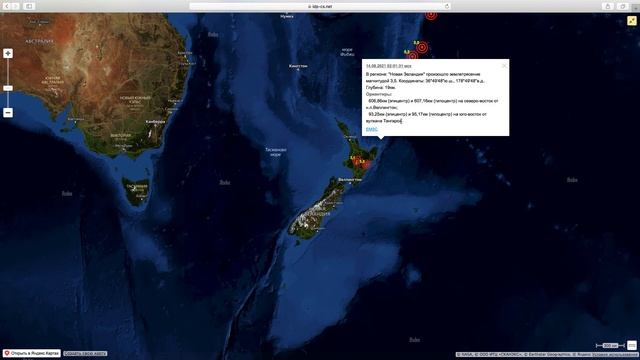Click the Tasman Sea label on map
The width and height of the screenshot is (640, 360).
click(276, 152)
